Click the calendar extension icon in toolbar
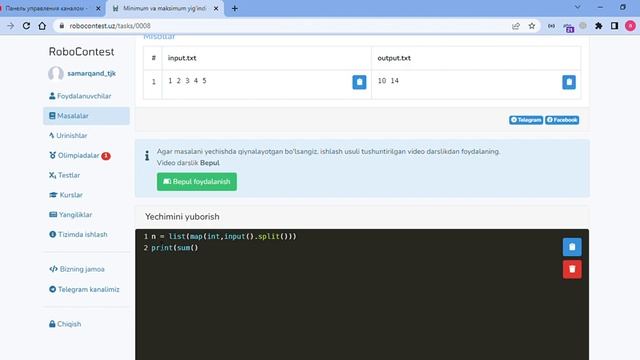The width and height of the screenshot is (640, 360). [569, 27]
